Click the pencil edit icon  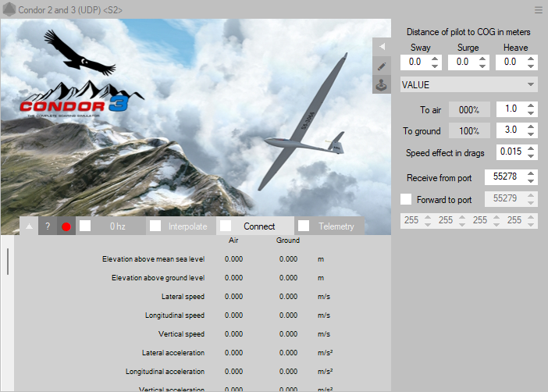[x=382, y=66]
